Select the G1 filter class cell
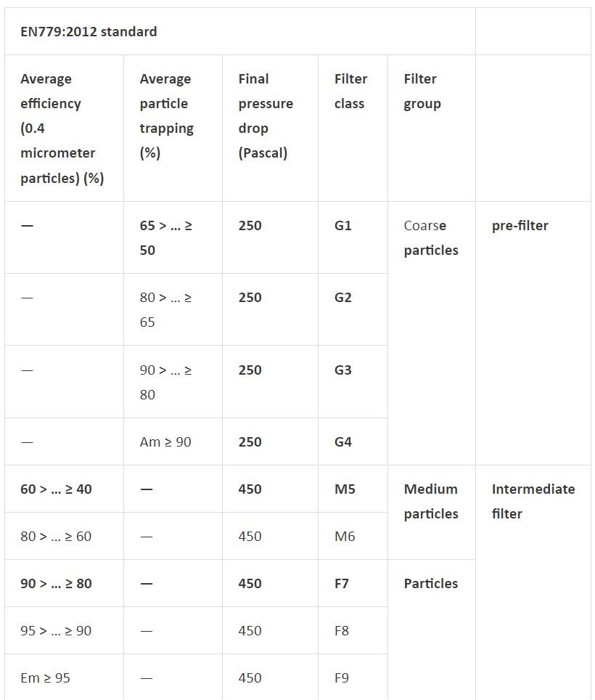This screenshot has height=700, width=595. [353, 237]
